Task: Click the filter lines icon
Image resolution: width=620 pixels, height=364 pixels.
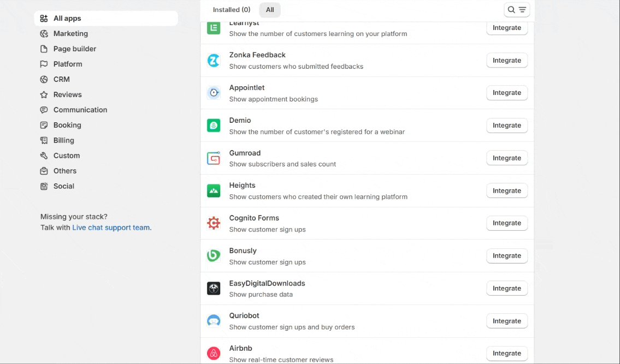Action: pos(522,10)
